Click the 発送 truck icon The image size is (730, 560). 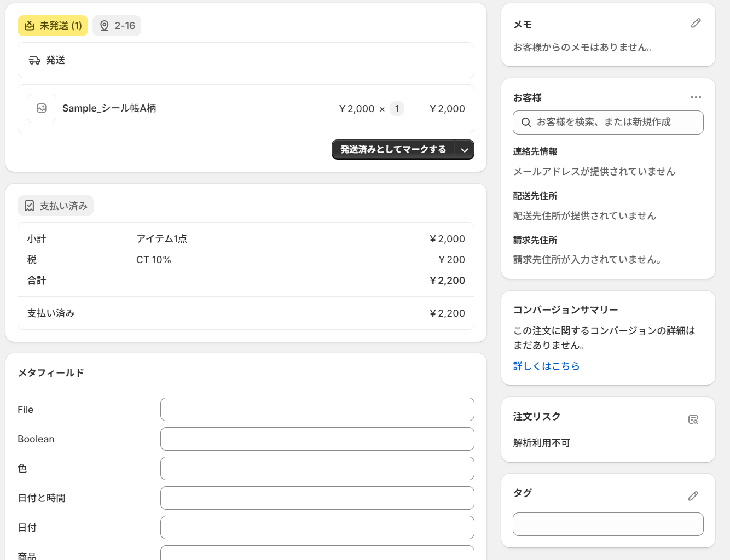pyautogui.click(x=34, y=60)
